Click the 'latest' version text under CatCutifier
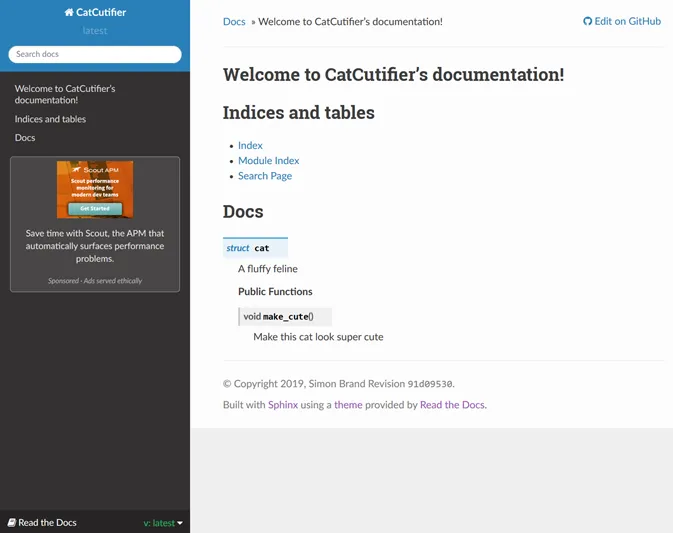Viewport: 673px width, 533px height. pos(95,30)
